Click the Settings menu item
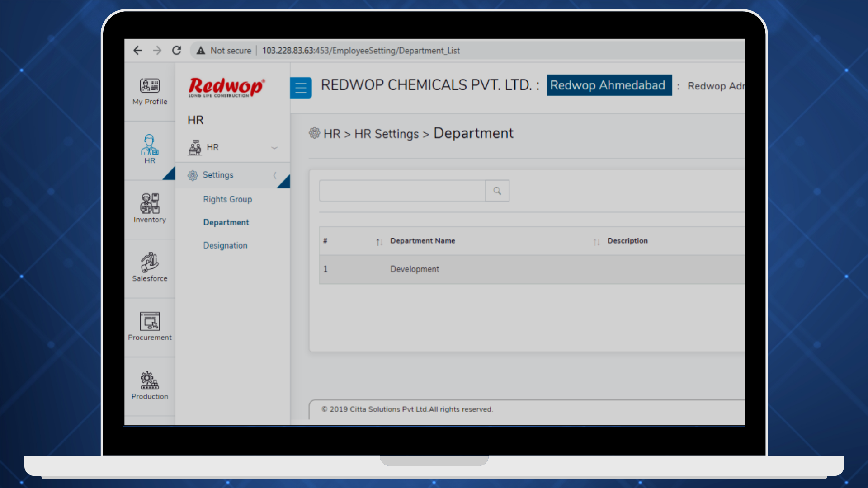This screenshot has width=868, height=488. (x=232, y=175)
